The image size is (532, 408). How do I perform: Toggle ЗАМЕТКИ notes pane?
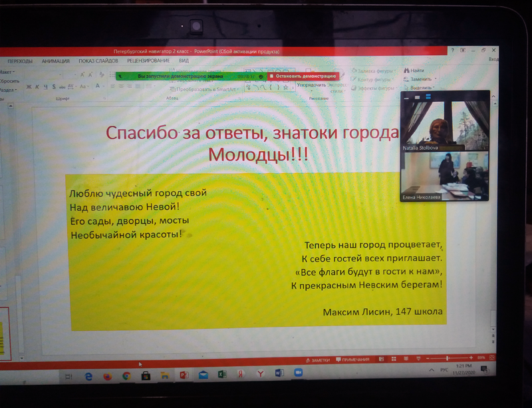pyautogui.click(x=318, y=360)
